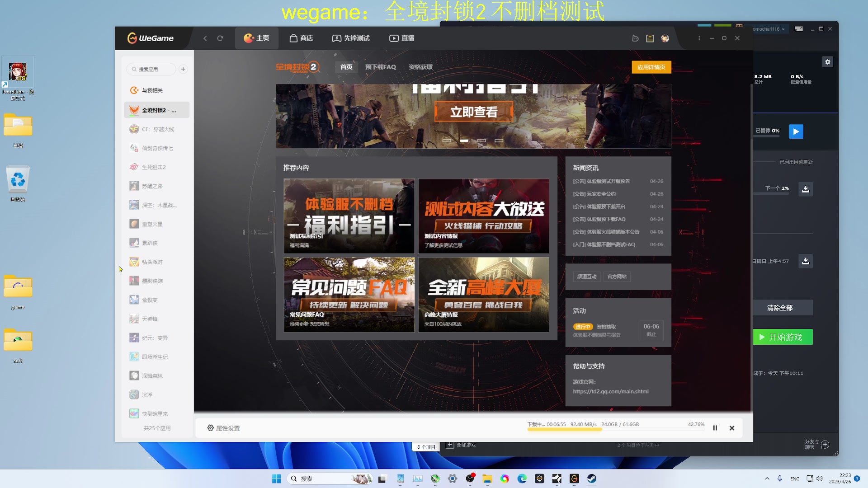Select 钻头派对 in the app list
Viewport: 868px width, 488px height.
[156, 262]
